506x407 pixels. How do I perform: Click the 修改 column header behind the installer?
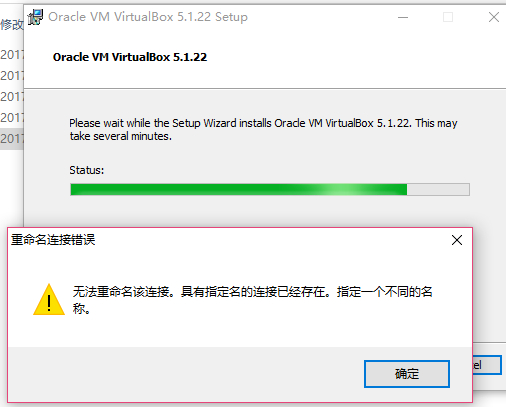[12, 24]
